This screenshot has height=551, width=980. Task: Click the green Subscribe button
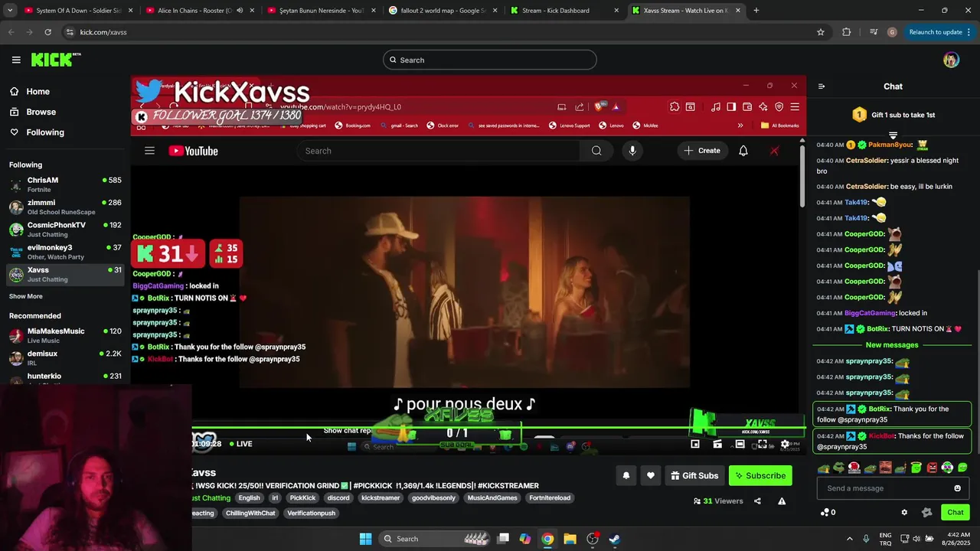(x=760, y=475)
